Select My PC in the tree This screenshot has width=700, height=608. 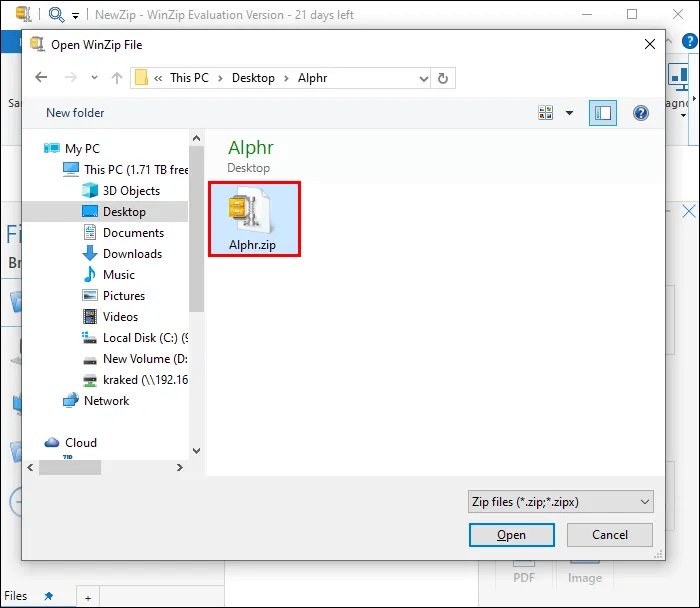(83, 148)
